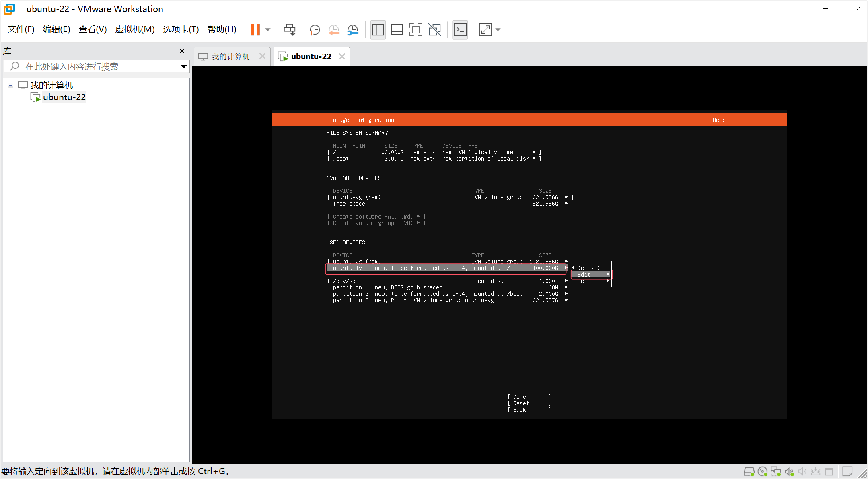The height and width of the screenshot is (479, 868).
Task: Take a snapshot of the virtual machine
Action: click(x=314, y=30)
